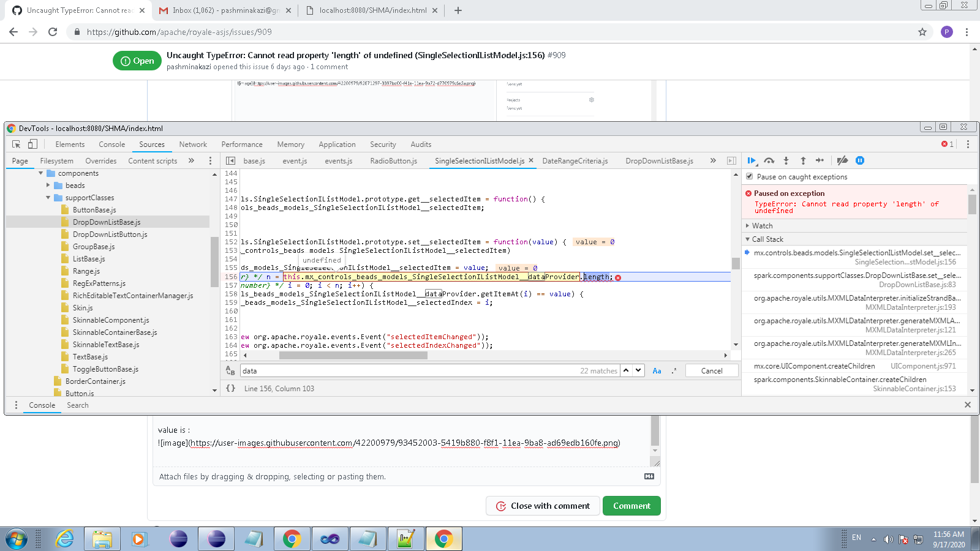Launch Internet Explorer from taskbar

tap(64, 539)
